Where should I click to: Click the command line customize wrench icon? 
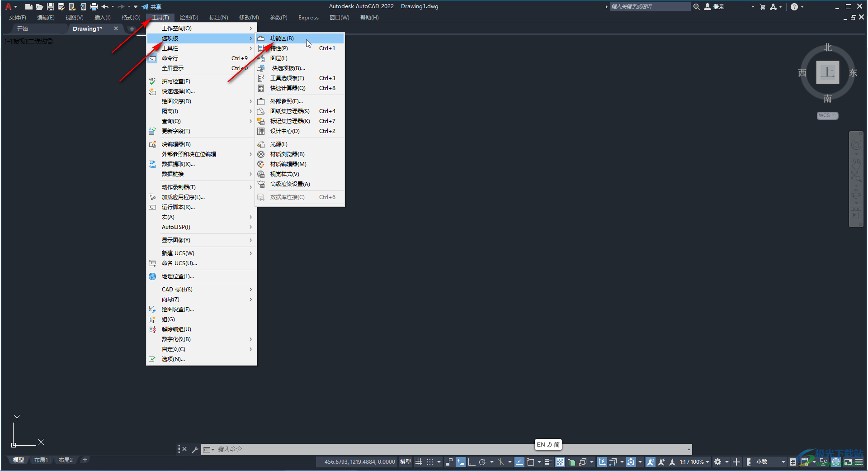pyautogui.click(x=195, y=449)
